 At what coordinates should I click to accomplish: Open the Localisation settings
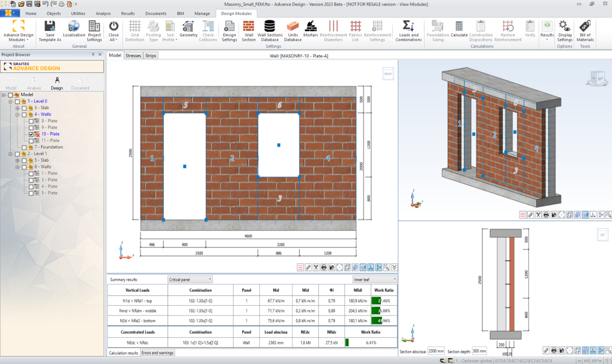74,29
